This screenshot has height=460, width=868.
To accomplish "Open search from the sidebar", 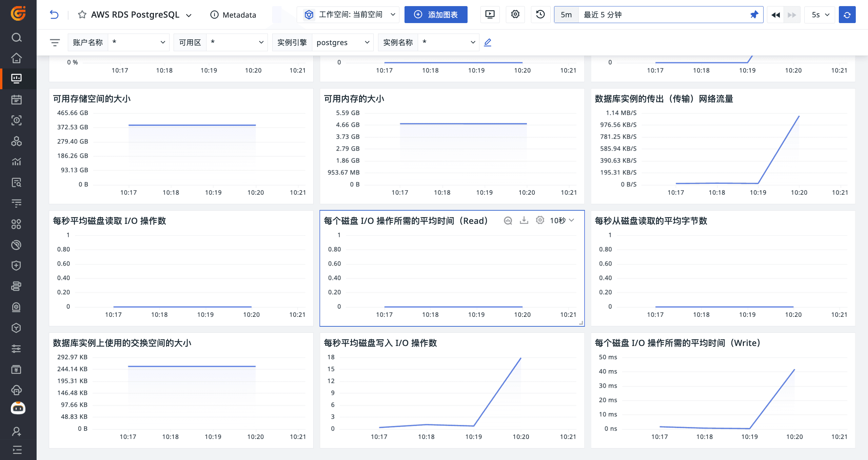I will coord(17,37).
